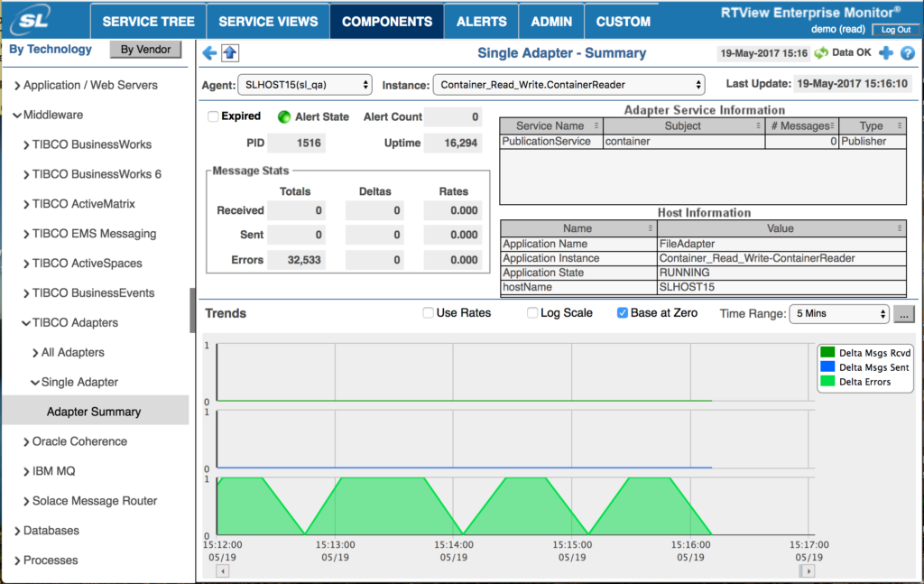Expand TIBCO BusinessWorks node
This screenshot has height=584, width=924.
[26, 145]
